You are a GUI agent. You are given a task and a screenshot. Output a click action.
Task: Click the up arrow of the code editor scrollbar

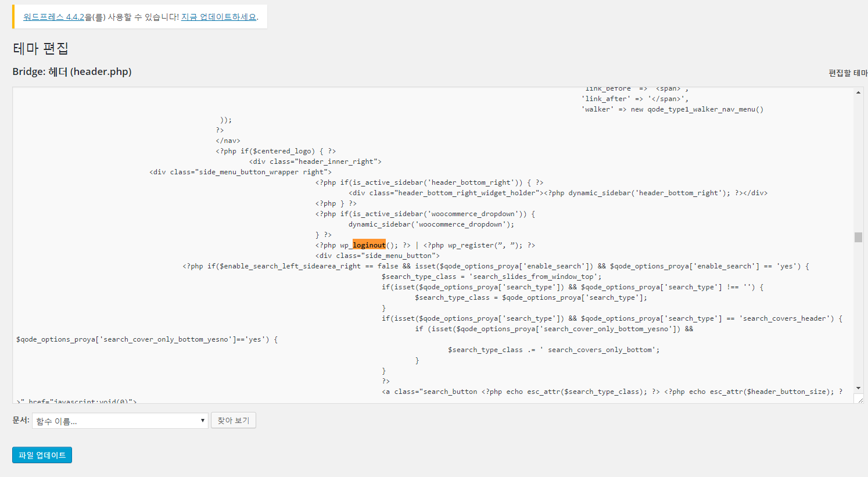click(x=858, y=92)
